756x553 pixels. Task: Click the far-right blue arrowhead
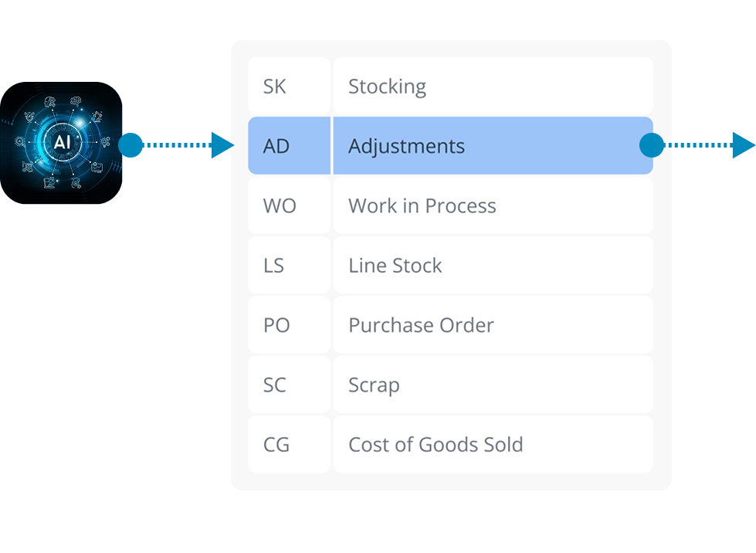point(744,144)
